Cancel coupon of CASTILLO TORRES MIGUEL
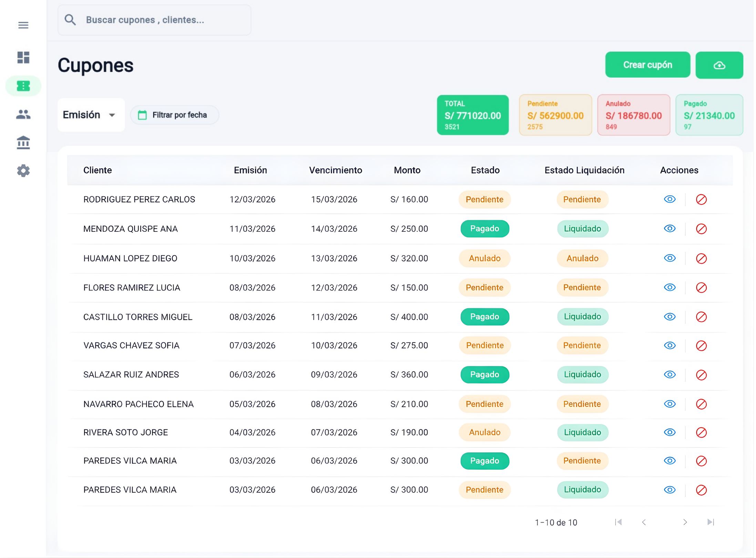Screen dimensions: 756x558 point(701,317)
